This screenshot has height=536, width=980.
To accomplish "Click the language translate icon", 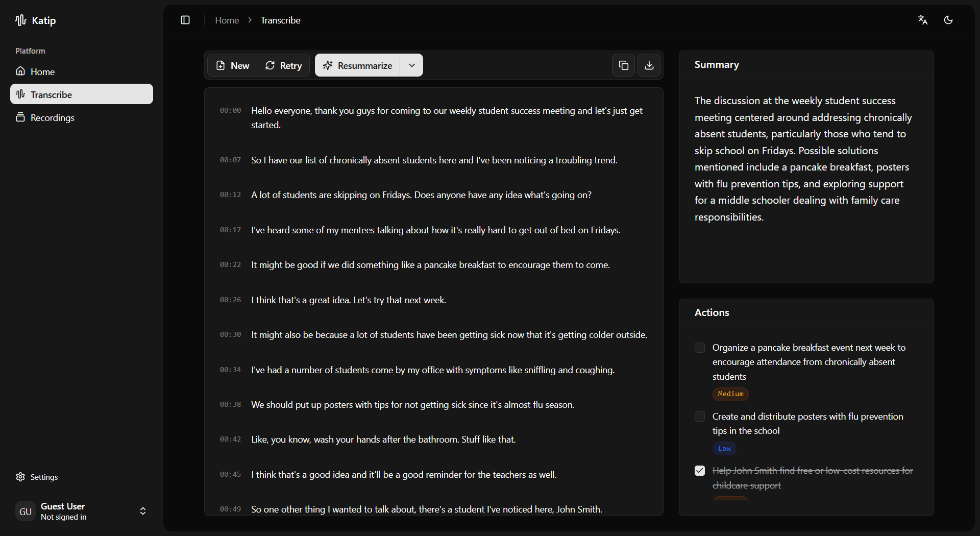I will (922, 20).
